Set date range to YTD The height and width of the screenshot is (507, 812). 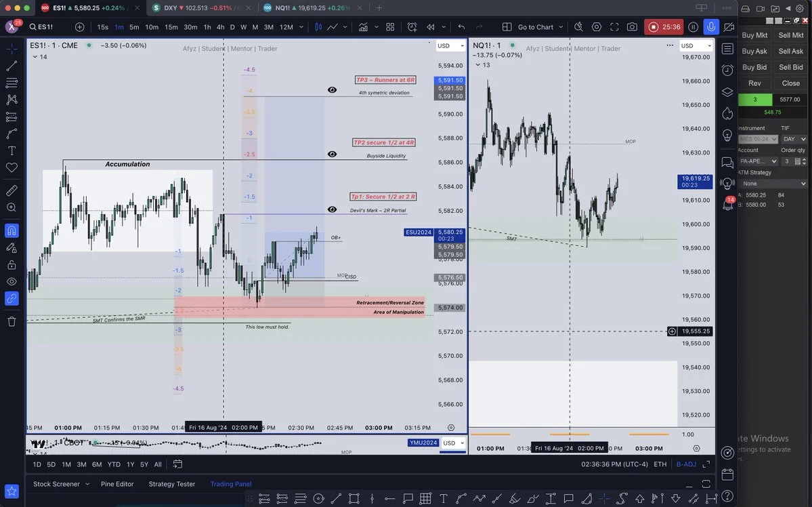(114, 464)
